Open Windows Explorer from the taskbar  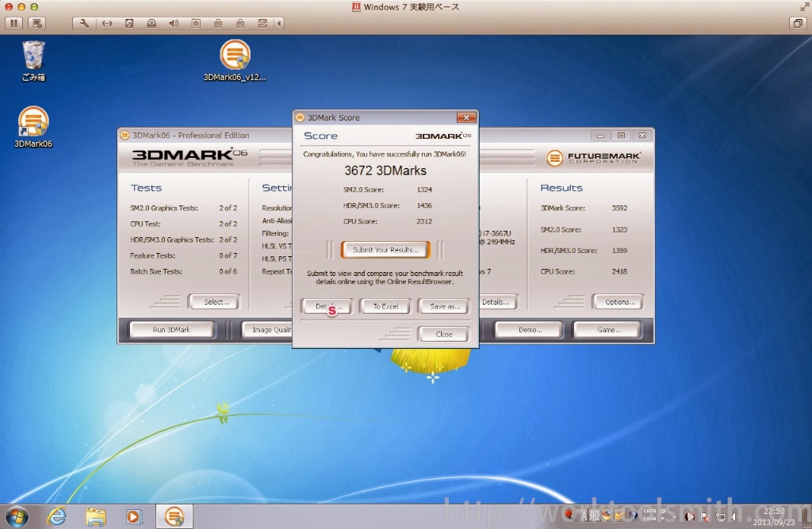click(x=96, y=516)
